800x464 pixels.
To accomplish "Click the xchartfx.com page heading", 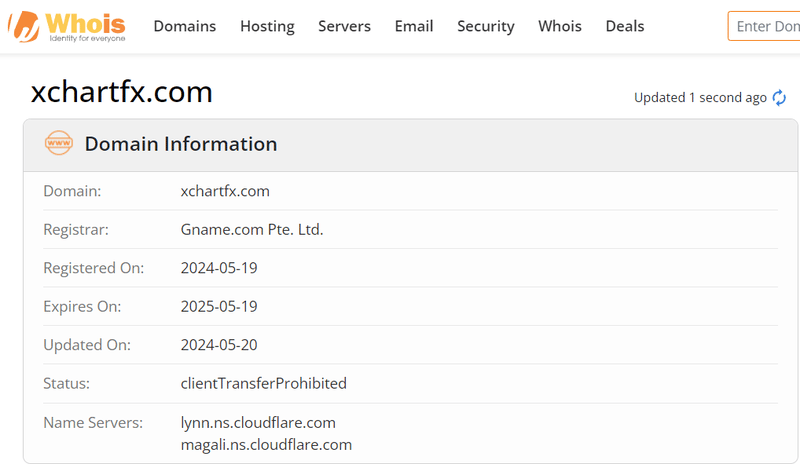I will tap(121, 92).
